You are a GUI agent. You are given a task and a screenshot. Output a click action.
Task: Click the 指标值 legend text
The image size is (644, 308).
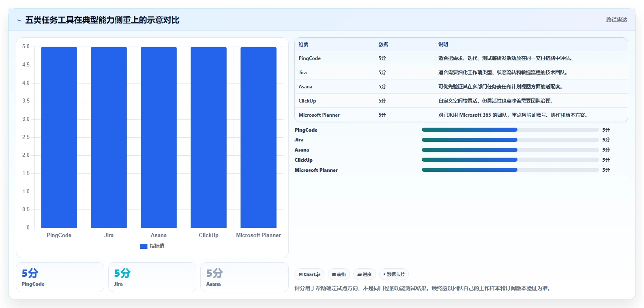(x=157, y=246)
